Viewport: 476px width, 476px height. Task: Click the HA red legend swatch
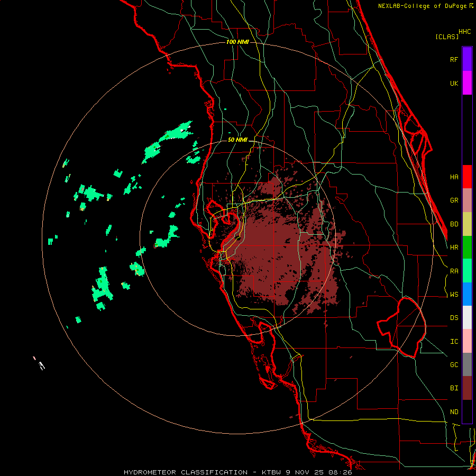point(467,177)
